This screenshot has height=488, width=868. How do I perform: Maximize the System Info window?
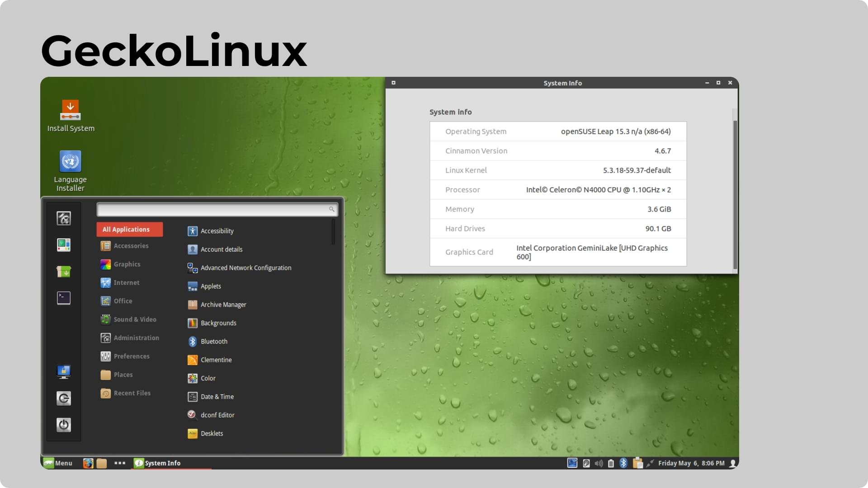pos(718,83)
